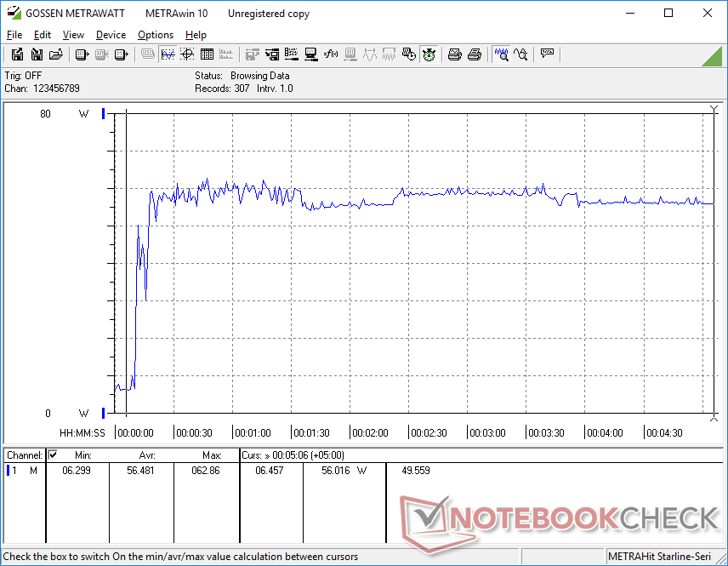Toggle the blue waveform zoom magnifier icon

pyautogui.click(x=501, y=54)
